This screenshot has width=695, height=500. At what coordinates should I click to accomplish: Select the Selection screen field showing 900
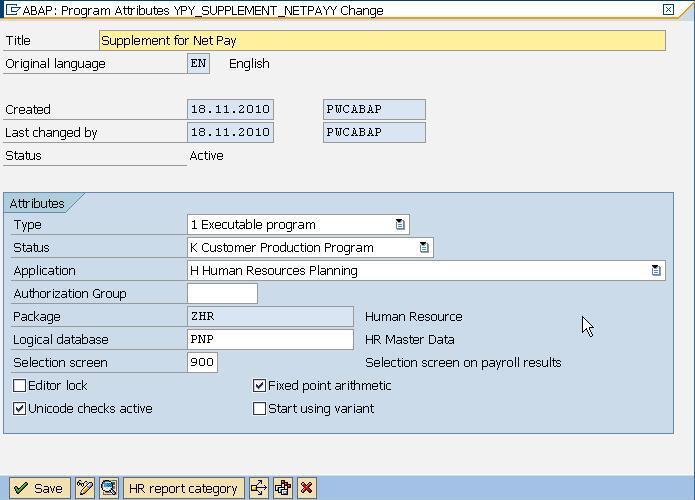[x=202, y=363]
